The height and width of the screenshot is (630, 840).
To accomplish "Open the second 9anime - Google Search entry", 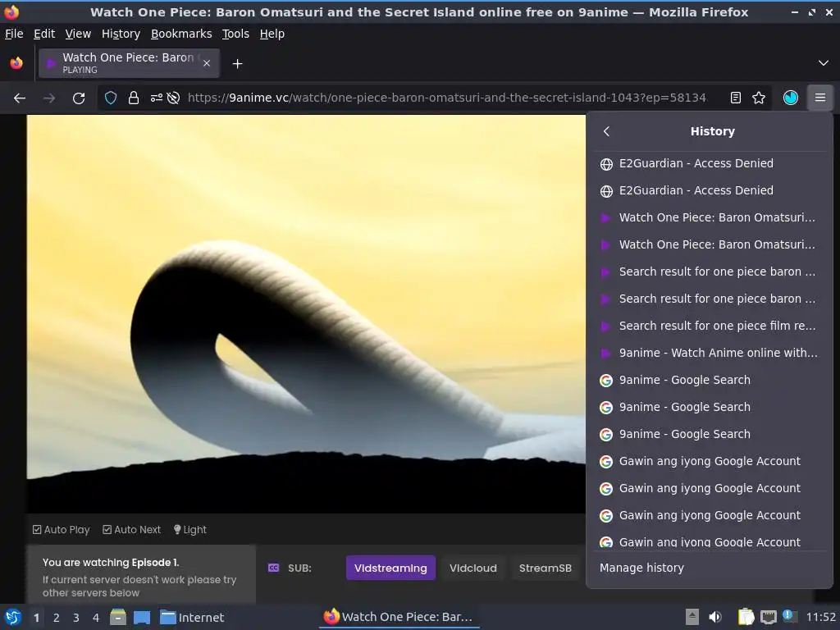I will pyautogui.click(x=710, y=407).
